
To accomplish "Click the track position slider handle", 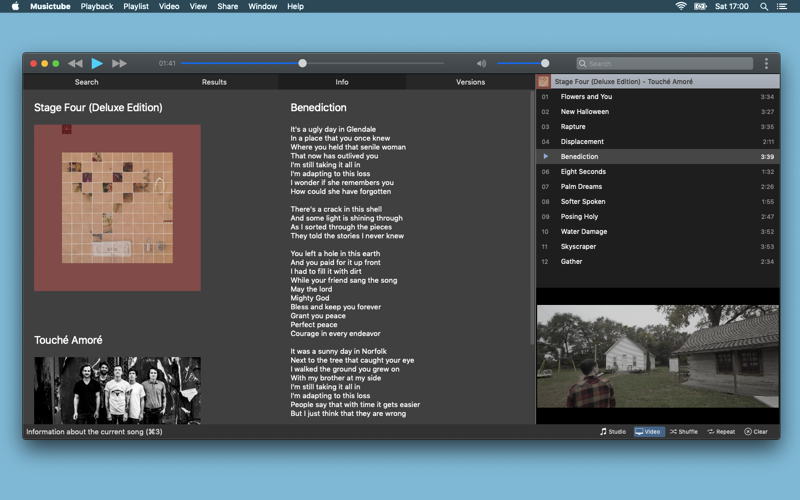I will click(303, 63).
